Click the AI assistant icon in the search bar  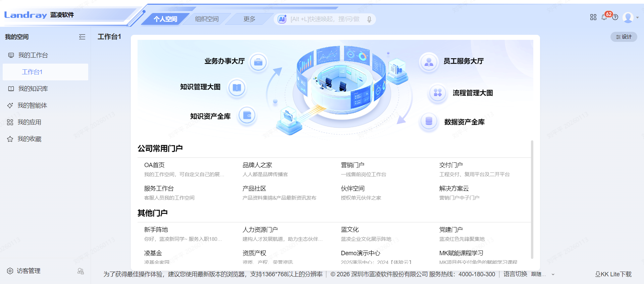(x=282, y=19)
